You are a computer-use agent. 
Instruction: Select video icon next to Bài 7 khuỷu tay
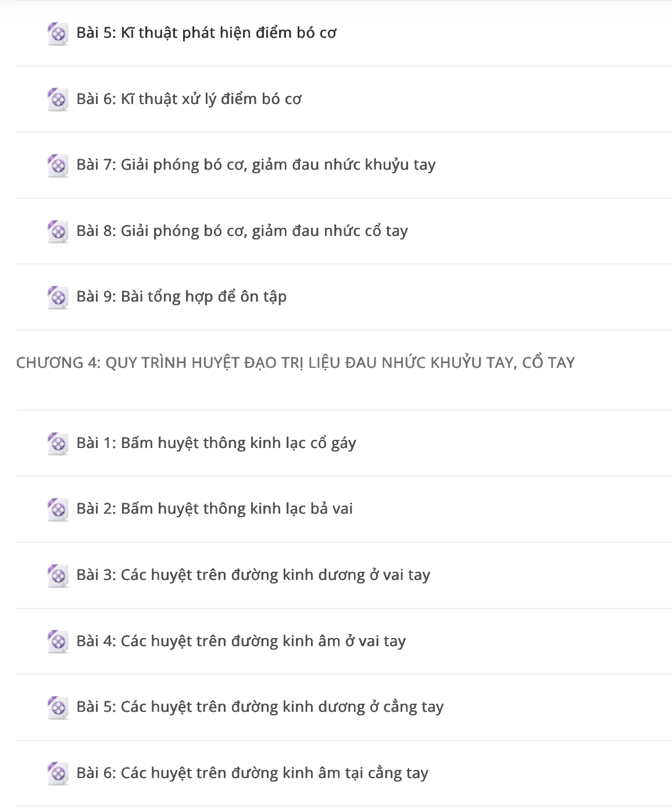coord(58,166)
